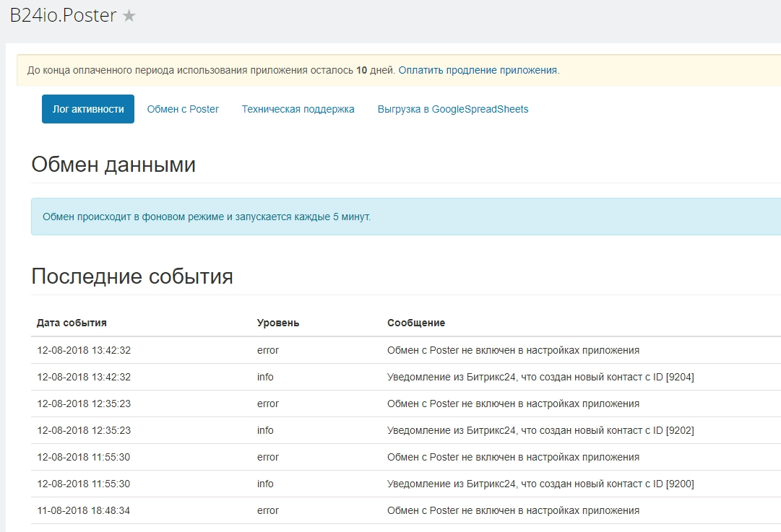Image resolution: width=781 pixels, height=532 pixels.
Task: Select the error row dated 11-08-2018 18:48:34
Action: (289, 510)
